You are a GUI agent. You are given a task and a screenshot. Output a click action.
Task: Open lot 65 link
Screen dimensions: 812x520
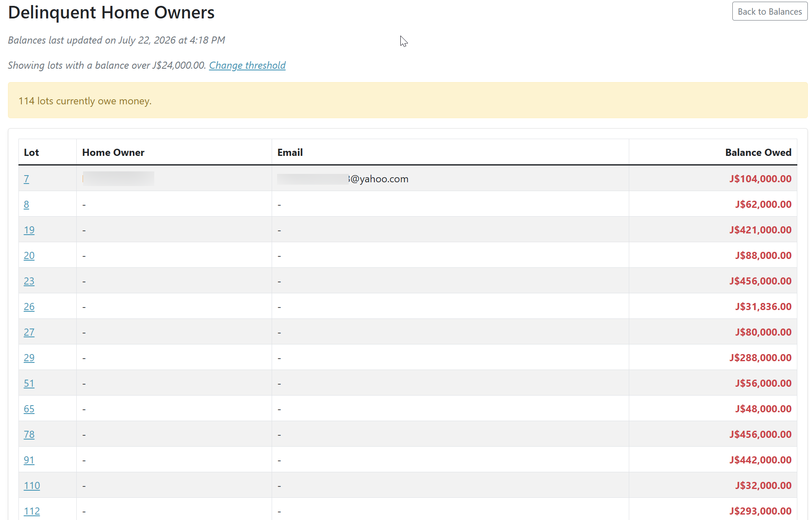(29, 409)
